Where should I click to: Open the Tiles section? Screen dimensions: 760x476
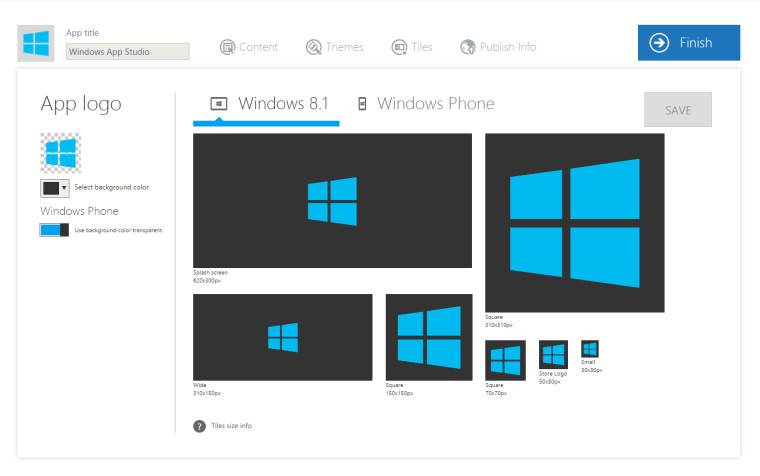412,47
